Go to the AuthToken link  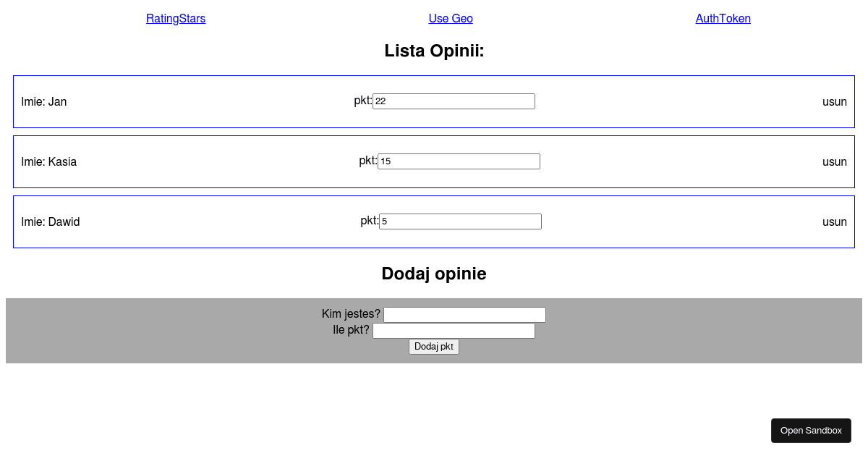[x=723, y=19]
